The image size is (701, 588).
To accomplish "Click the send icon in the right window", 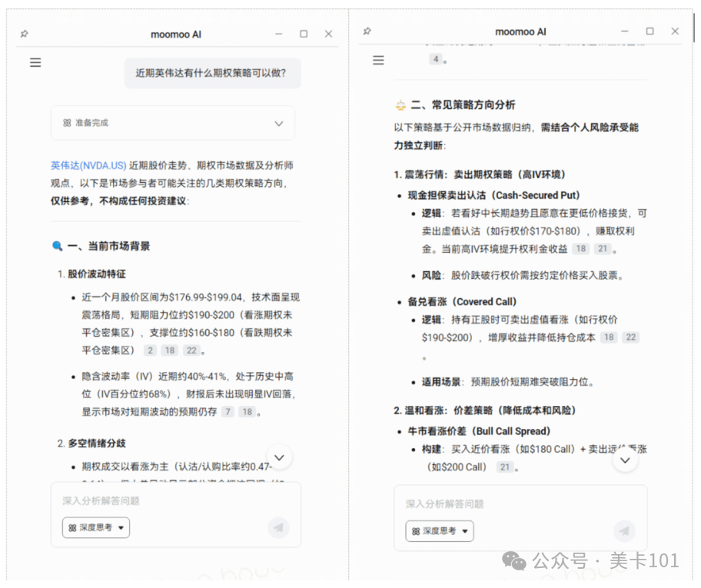I will click(x=624, y=531).
